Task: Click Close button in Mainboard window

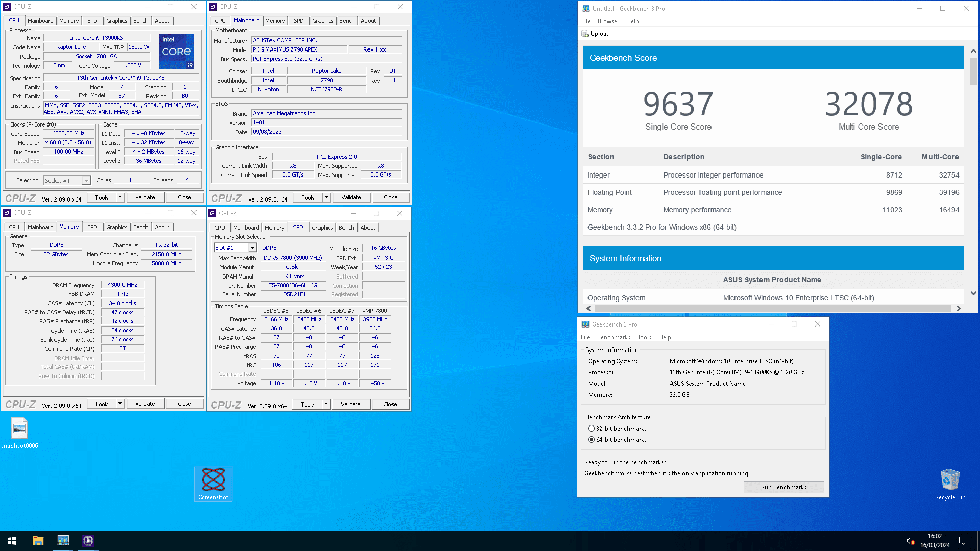Action: pyautogui.click(x=390, y=197)
